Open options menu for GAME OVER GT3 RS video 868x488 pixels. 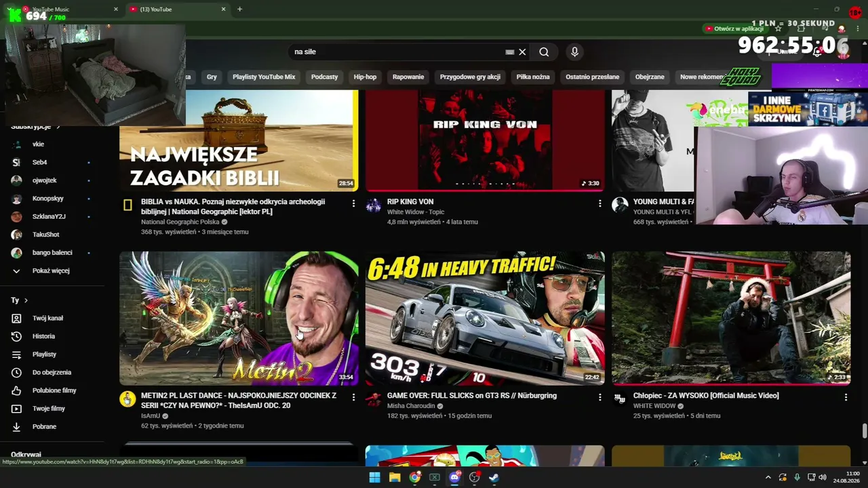599,396
